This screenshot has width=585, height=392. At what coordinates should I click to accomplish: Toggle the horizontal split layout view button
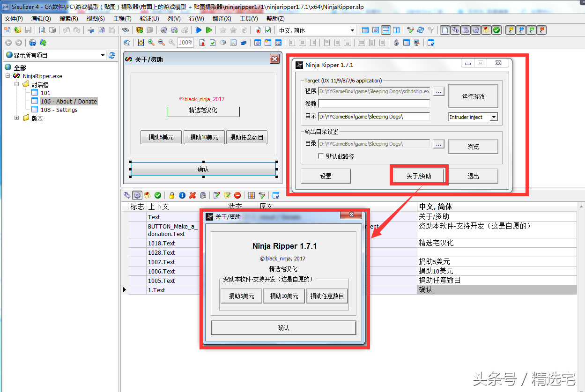(386, 30)
